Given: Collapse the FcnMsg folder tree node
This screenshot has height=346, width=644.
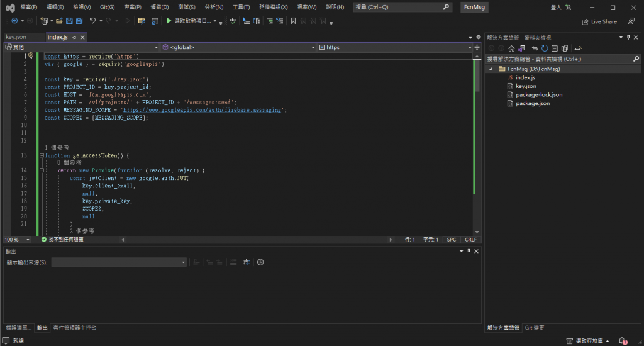Looking at the screenshot, I should coord(491,69).
